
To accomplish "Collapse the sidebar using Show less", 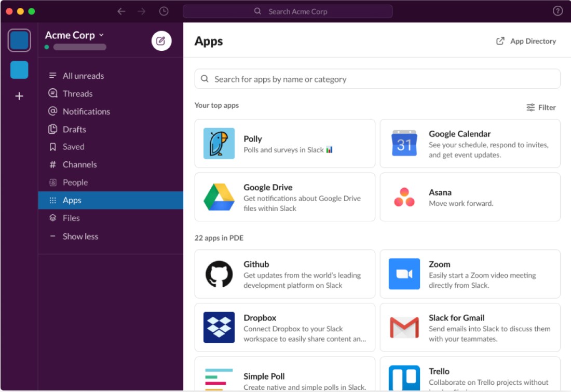I will (80, 236).
